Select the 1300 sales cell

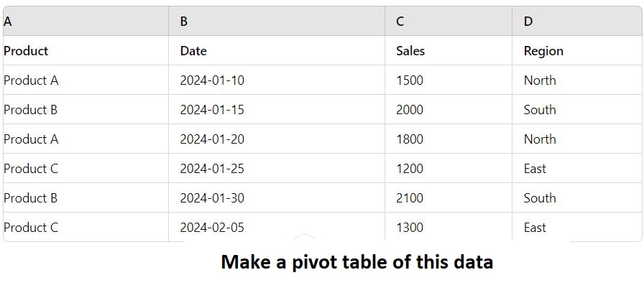pos(410,228)
